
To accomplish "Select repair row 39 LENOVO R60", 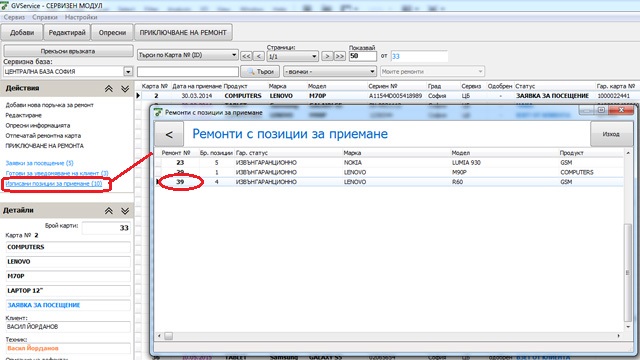I will click(389, 182).
